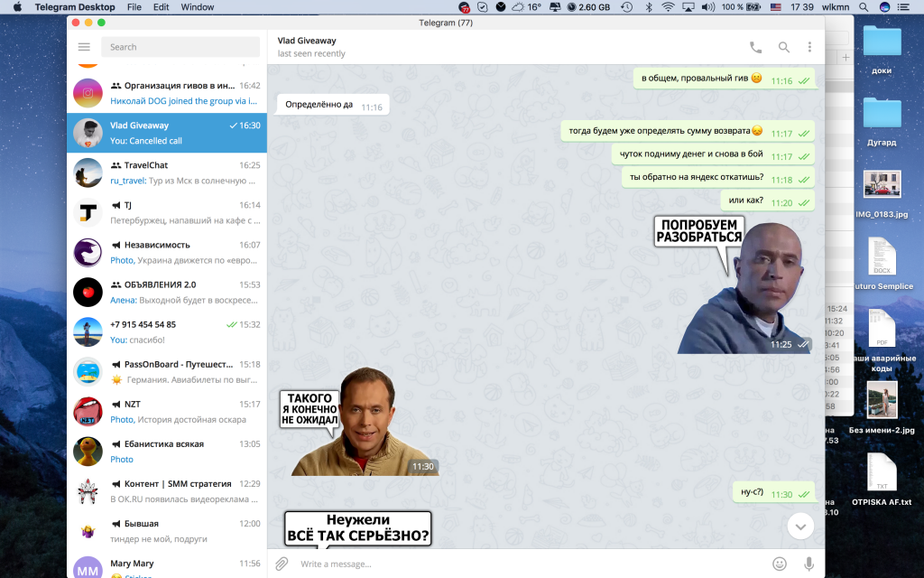Search within the current chat

(x=783, y=47)
